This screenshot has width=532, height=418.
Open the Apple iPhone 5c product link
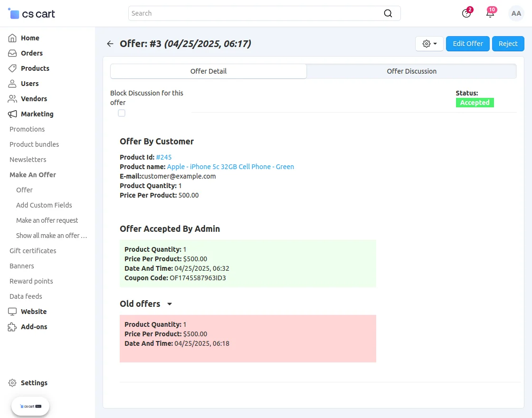[x=230, y=167]
